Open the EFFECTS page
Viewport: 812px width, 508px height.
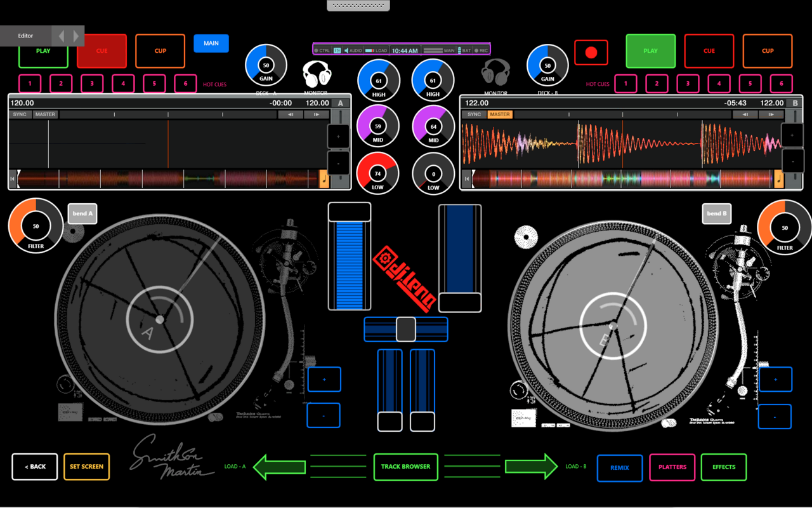(x=724, y=467)
